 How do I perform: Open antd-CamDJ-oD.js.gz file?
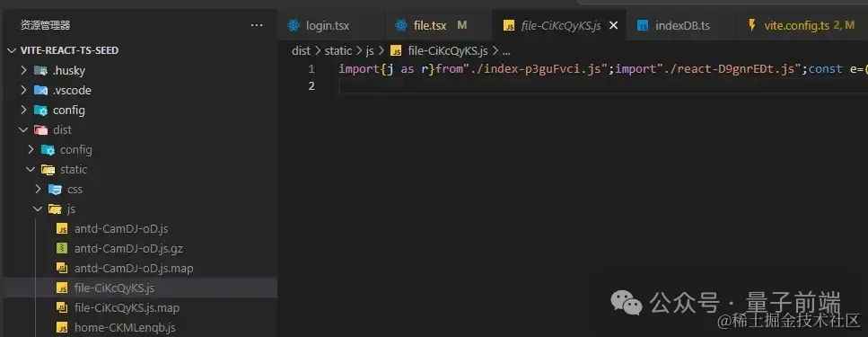[128, 248]
